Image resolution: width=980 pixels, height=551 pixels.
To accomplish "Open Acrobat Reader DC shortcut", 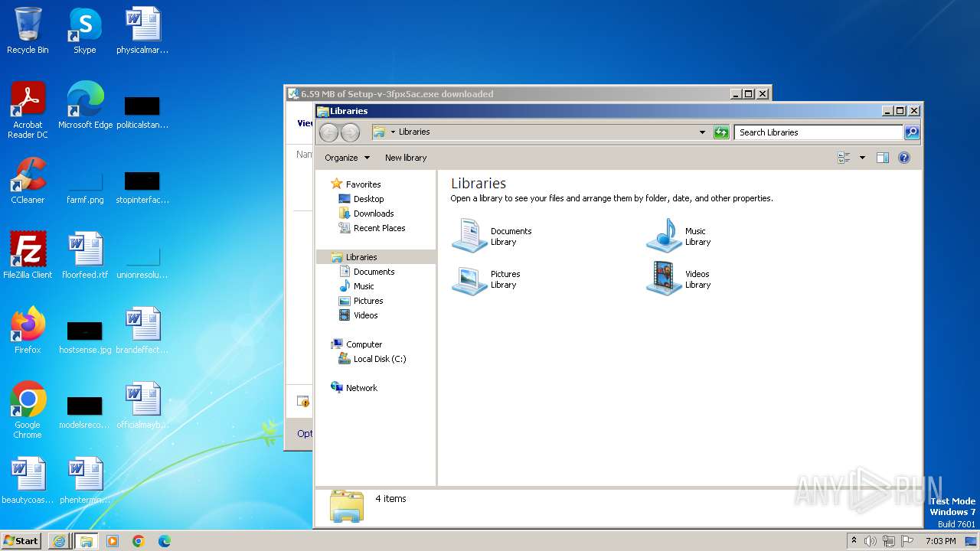I will point(28,110).
